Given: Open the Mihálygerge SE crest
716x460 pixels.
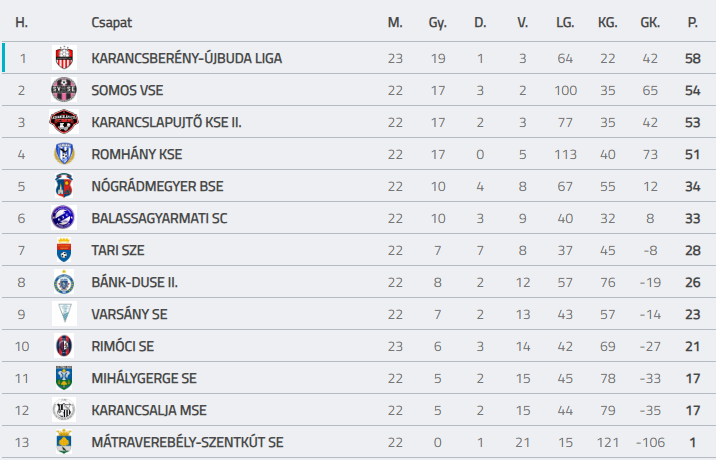Looking at the screenshot, I should click(64, 377).
